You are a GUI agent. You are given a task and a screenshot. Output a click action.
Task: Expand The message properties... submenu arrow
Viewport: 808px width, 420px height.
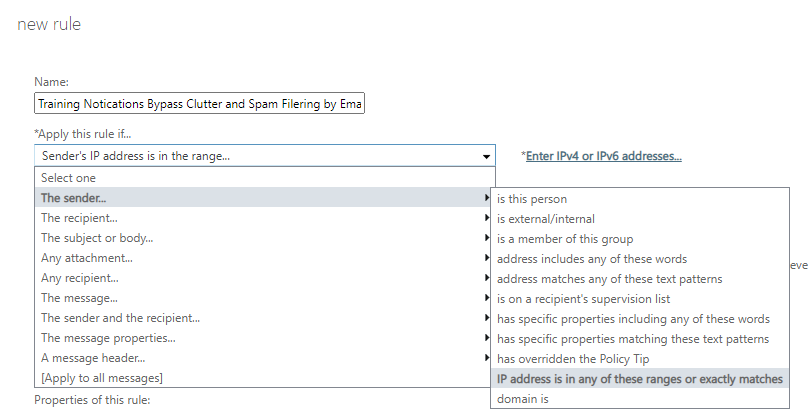tap(486, 338)
